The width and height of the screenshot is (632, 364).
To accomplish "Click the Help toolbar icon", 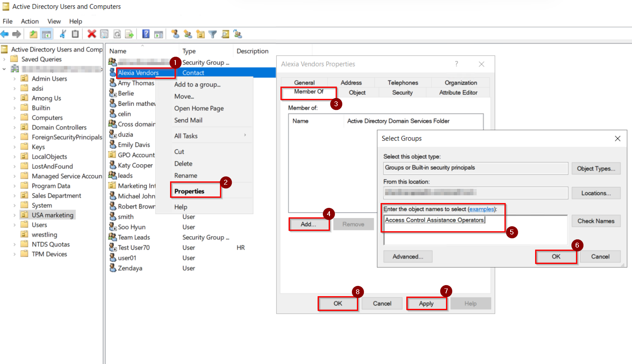I will (x=146, y=34).
